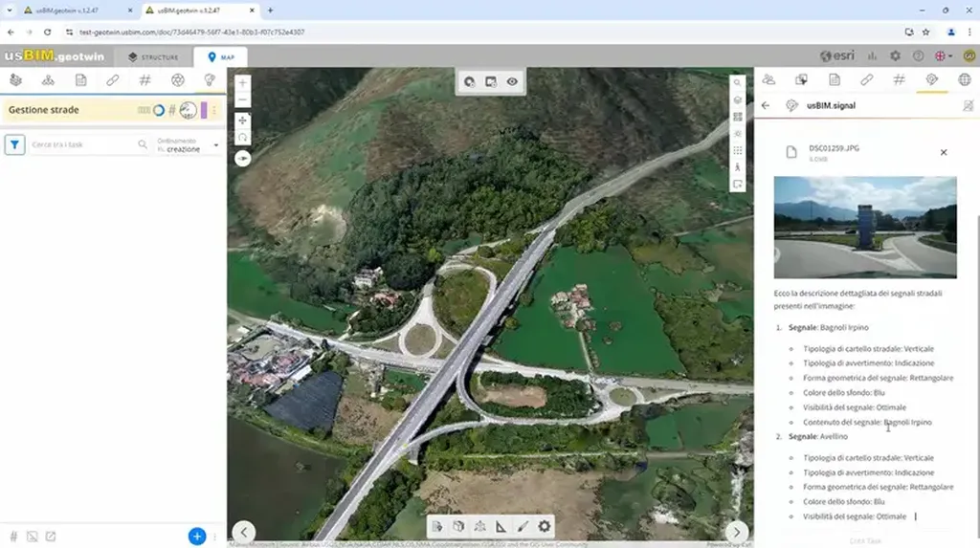Open the Ordinamento creazione sort dropdown

[189, 145]
